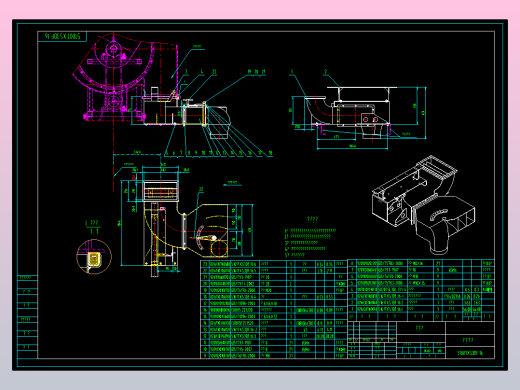Click row 8 of the right parts list

(x=421, y=263)
